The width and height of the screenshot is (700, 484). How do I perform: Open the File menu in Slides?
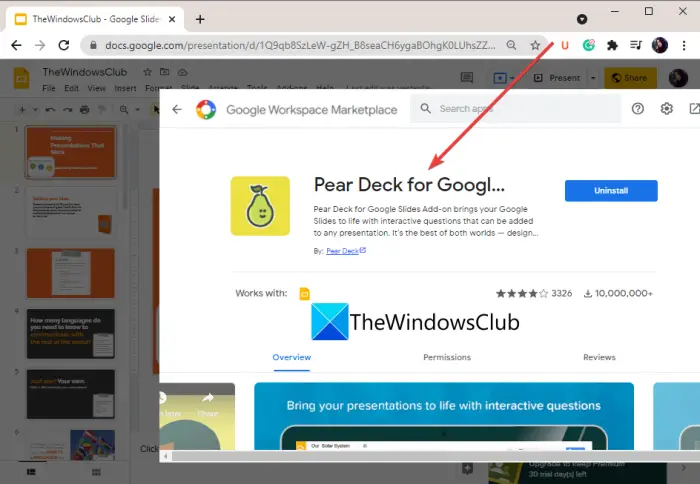tap(49, 88)
